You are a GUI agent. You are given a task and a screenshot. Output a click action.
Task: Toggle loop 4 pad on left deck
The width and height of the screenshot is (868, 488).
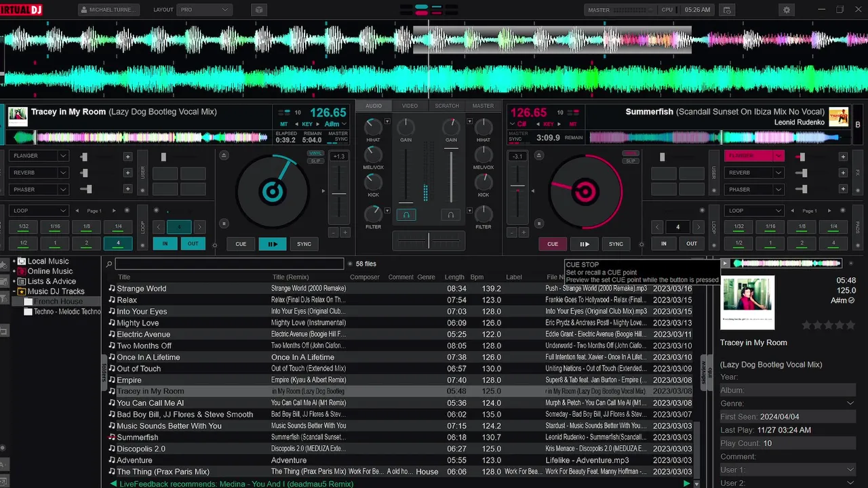tap(118, 243)
